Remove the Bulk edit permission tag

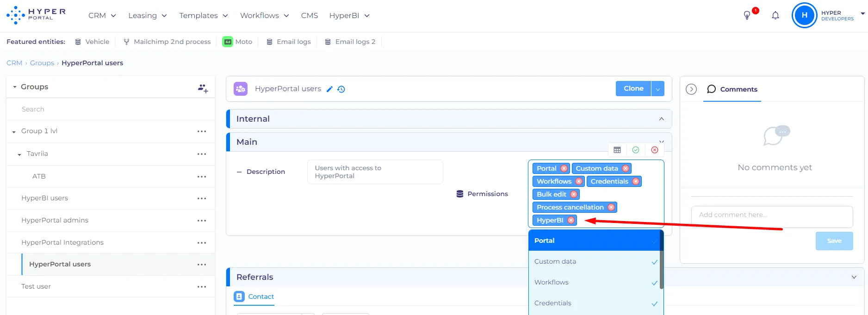click(x=574, y=194)
